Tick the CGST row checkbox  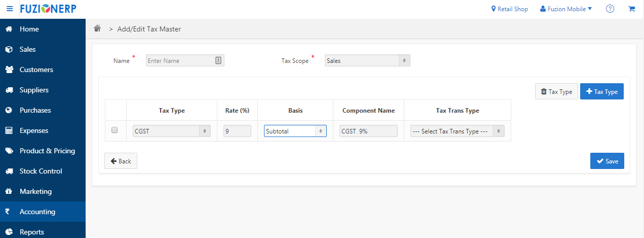[x=115, y=130]
